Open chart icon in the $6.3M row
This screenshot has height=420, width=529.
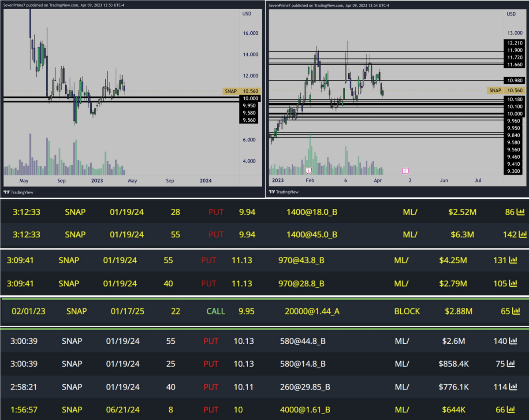click(x=523, y=234)
